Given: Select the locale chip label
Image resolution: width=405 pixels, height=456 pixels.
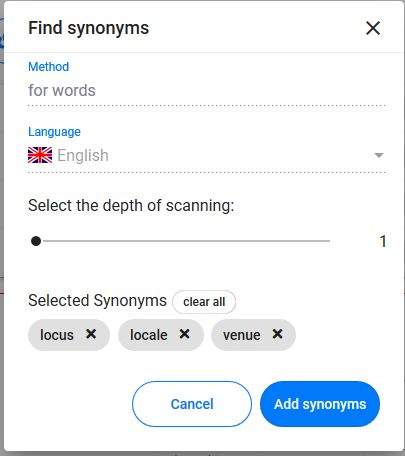Looking at the screenshot, I should (149, 335).
